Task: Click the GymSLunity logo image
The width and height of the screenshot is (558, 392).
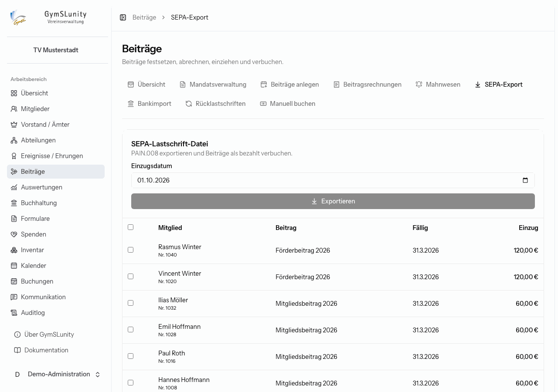Action: [18, 18]
